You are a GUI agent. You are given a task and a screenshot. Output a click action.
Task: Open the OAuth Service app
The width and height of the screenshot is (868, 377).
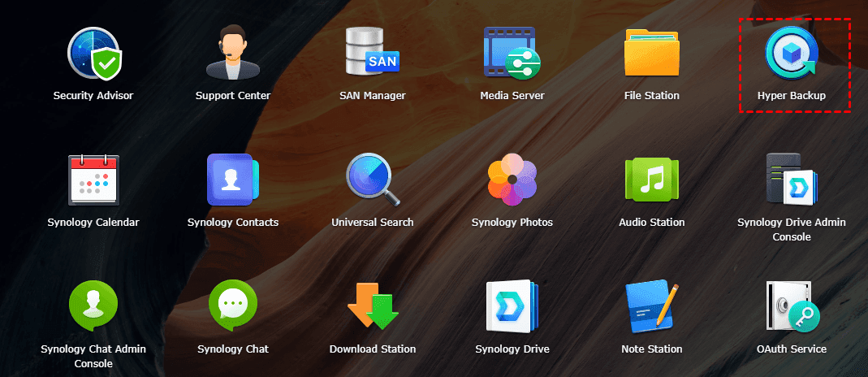[x=791, y=306]
